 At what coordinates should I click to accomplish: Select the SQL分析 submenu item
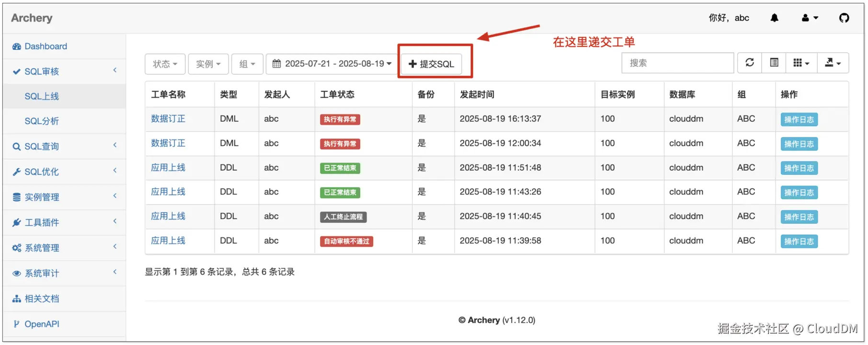click(x=64, y=121)
